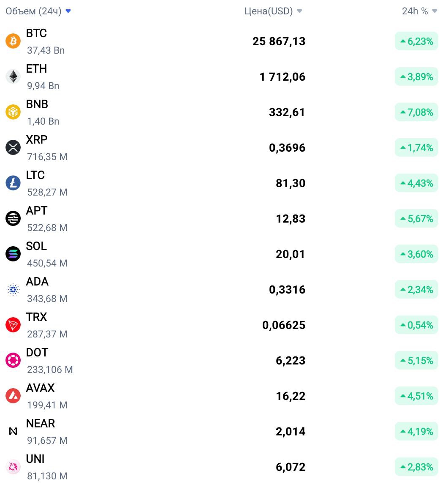Select the yellow BNB coin icon

coord(13,112)
